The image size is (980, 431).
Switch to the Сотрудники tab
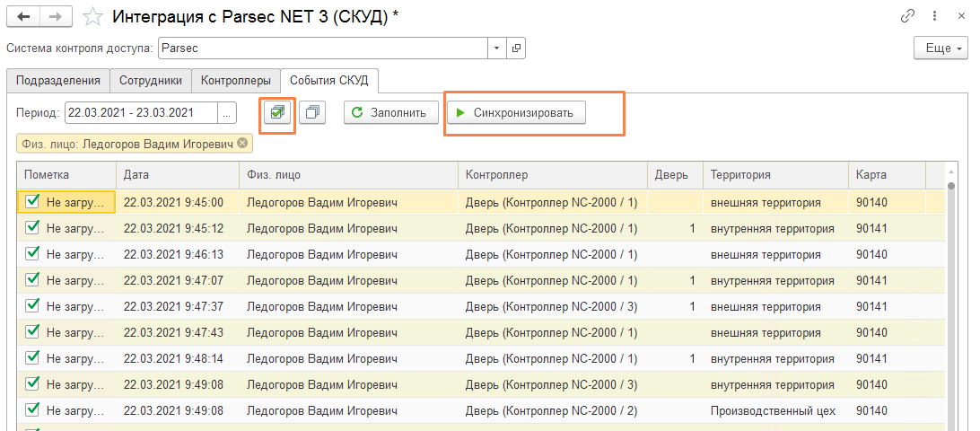pyautogui.click(x=151, y=80)
